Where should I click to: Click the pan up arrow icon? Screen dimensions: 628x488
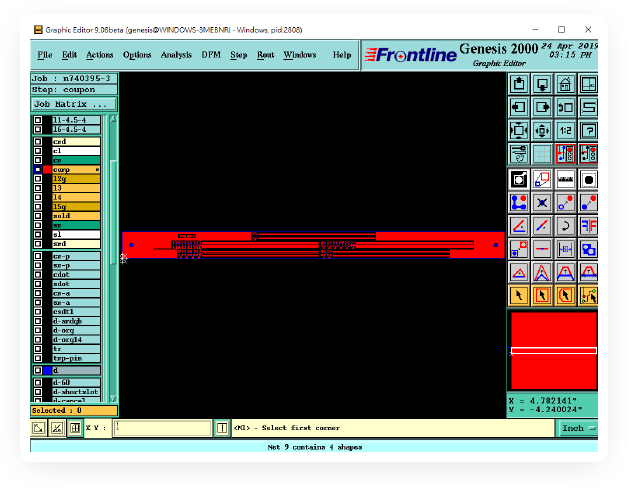click(519, 83)
